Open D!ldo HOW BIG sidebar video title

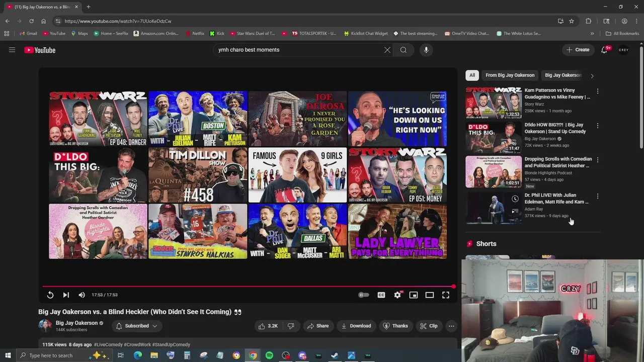coord(555,128)
